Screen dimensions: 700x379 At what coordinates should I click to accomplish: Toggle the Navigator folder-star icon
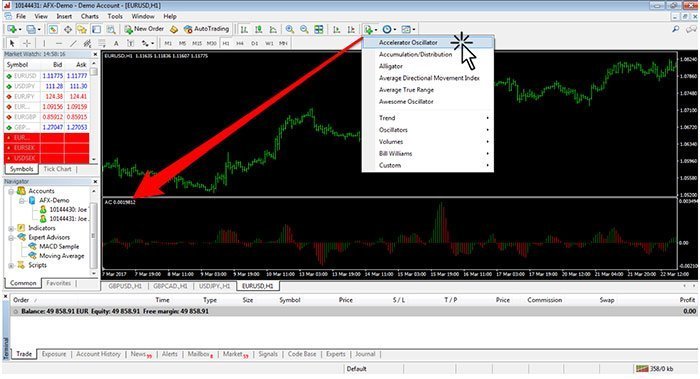(x=82, y=29)
